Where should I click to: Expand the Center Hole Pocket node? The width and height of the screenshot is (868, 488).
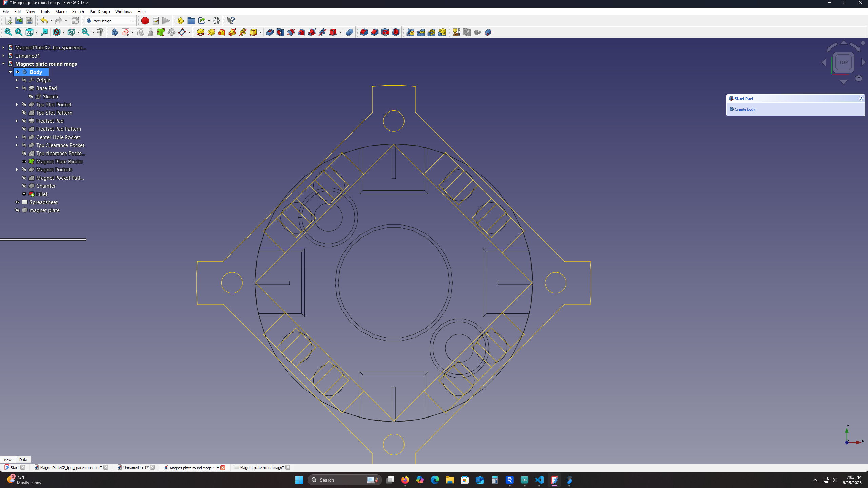[x=17, y=137]
